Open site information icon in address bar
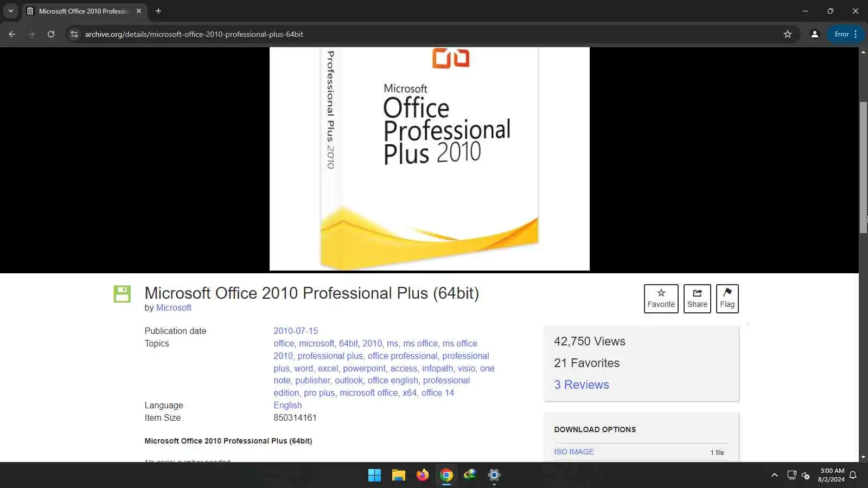 [74, 34]
